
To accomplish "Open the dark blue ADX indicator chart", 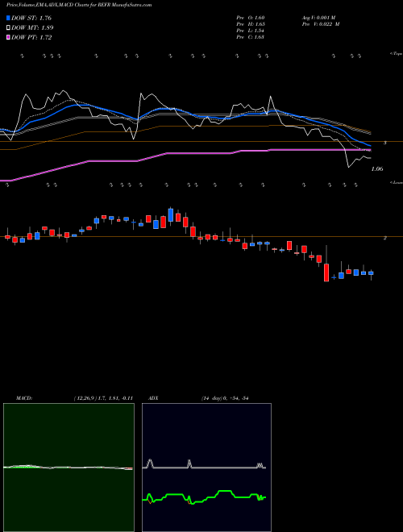I will (x=206, y=468).
